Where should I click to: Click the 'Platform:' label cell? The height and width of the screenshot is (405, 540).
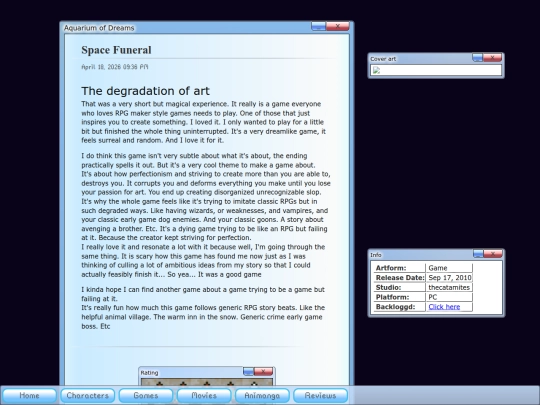coord(399,297)
